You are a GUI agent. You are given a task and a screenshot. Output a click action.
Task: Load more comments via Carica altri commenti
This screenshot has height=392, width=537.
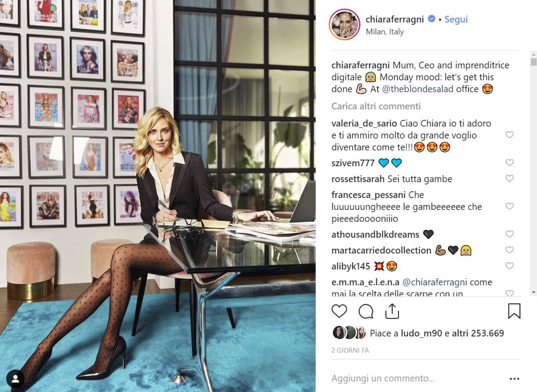coord(376,106)
